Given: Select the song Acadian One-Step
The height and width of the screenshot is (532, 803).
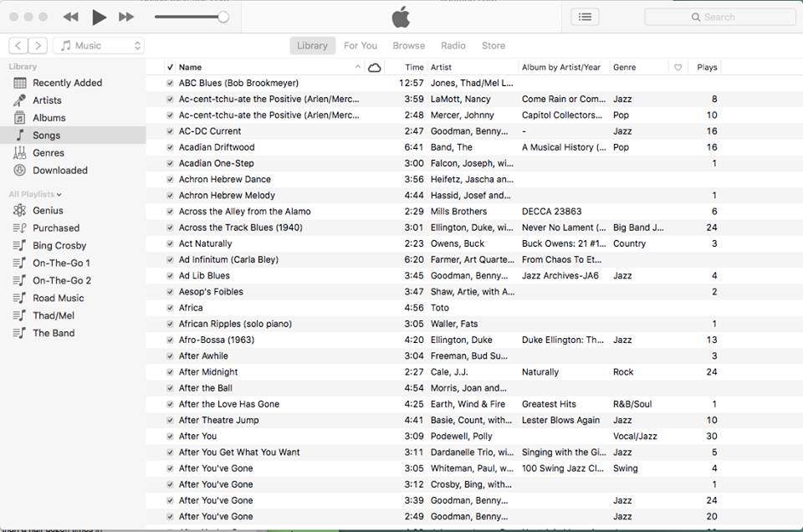Looking at the screenshot, I should tap(216, 163).
